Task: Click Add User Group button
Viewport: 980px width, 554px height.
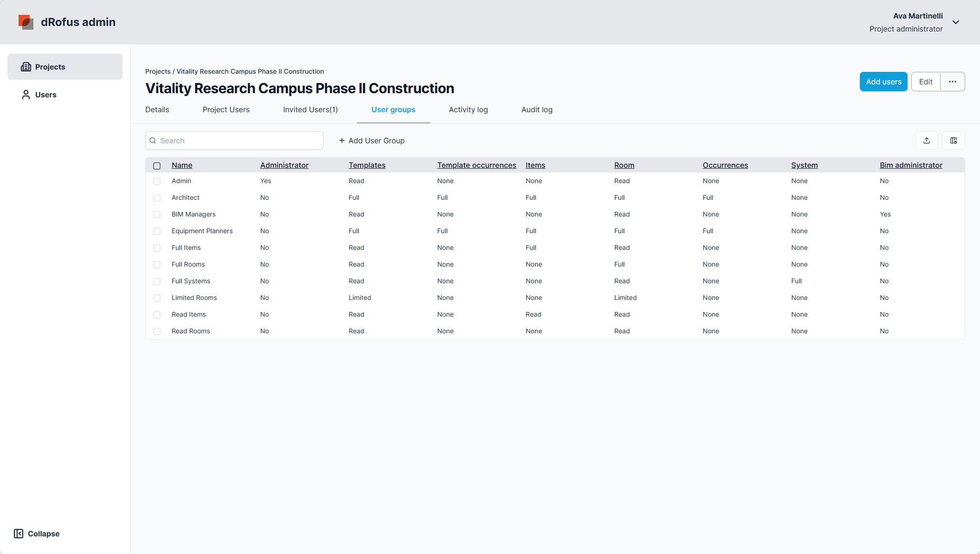Action: coord(372,140)
